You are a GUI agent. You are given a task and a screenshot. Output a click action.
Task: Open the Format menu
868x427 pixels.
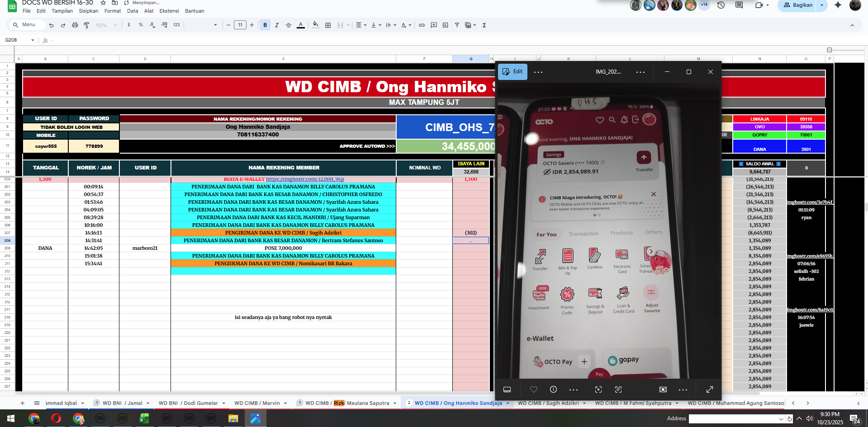[113, 11]
